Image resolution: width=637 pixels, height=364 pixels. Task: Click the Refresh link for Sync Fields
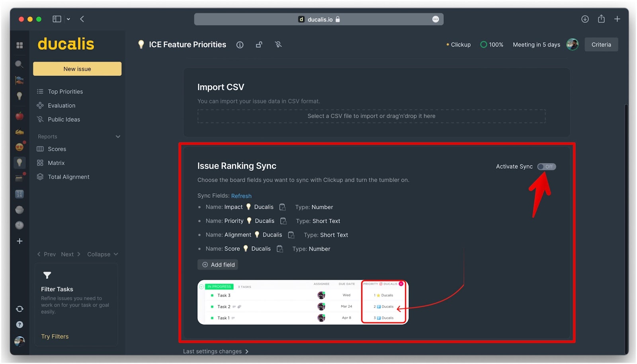(x=241, y=196)
